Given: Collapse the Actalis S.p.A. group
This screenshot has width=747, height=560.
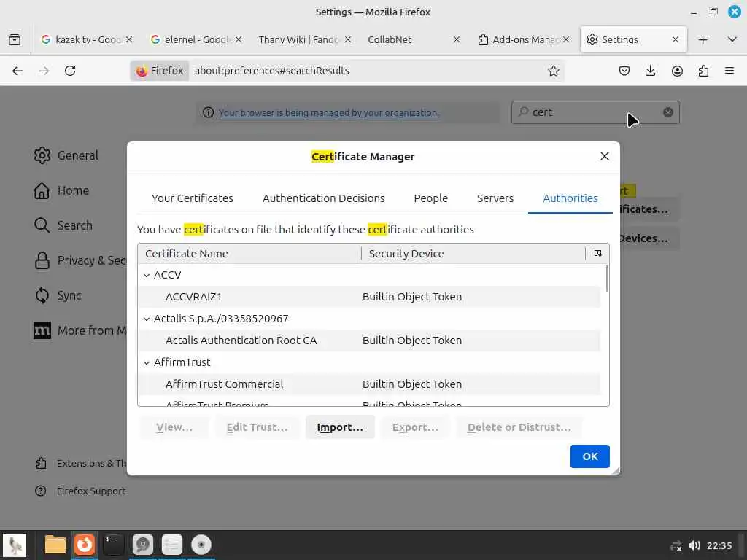Looking at the screenshot, I should click(147, 319).
